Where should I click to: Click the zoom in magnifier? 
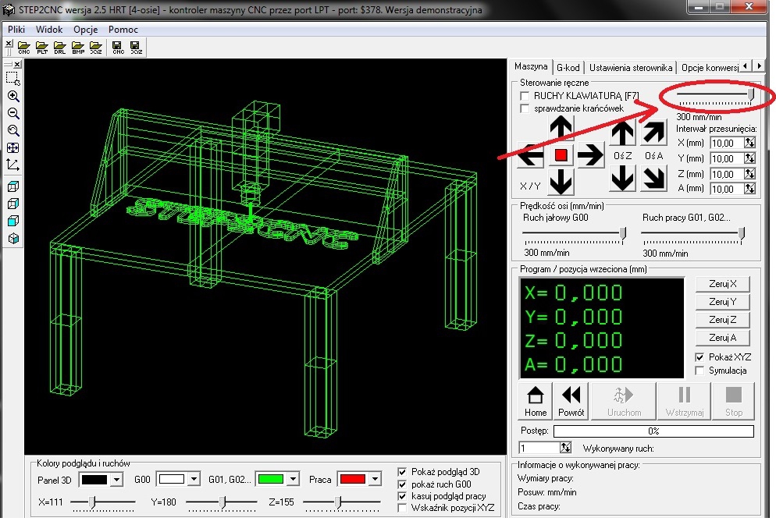[12, 96]
